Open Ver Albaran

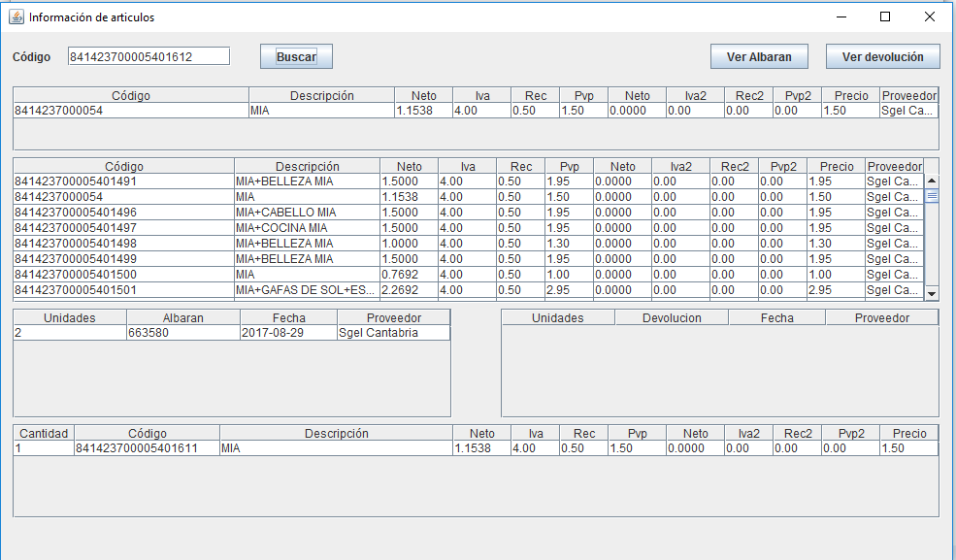click(x=759, y=57)
